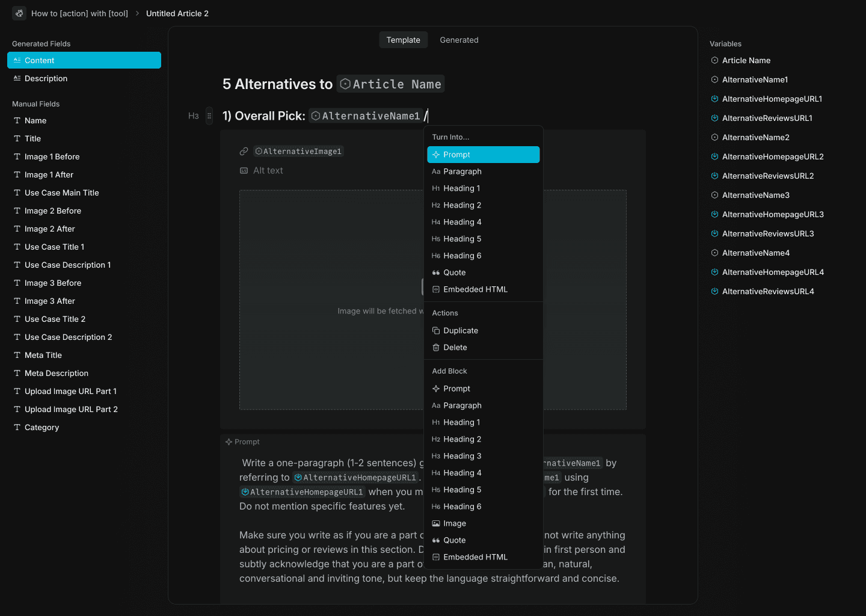
Task: Select "Image" under Add Block
Action: pyautogui.click(x=454, y=523)
